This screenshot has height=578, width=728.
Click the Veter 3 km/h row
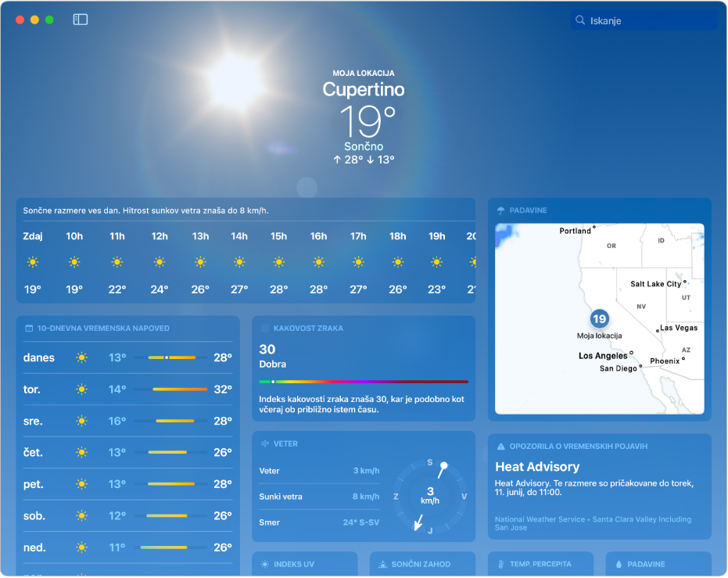click(x=319, y=471)
